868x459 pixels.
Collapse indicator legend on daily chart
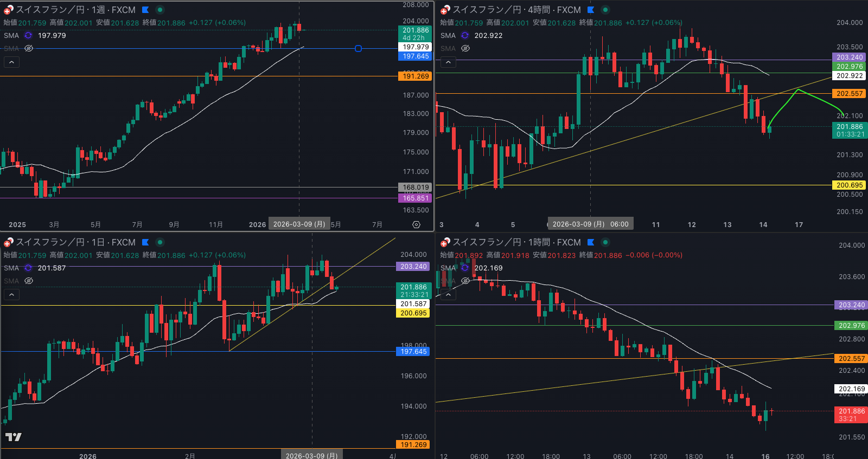[11, 295]
